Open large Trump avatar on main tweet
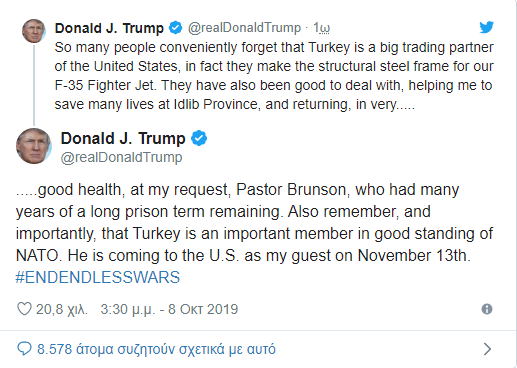The image size is (517, 368). [34, 146]
